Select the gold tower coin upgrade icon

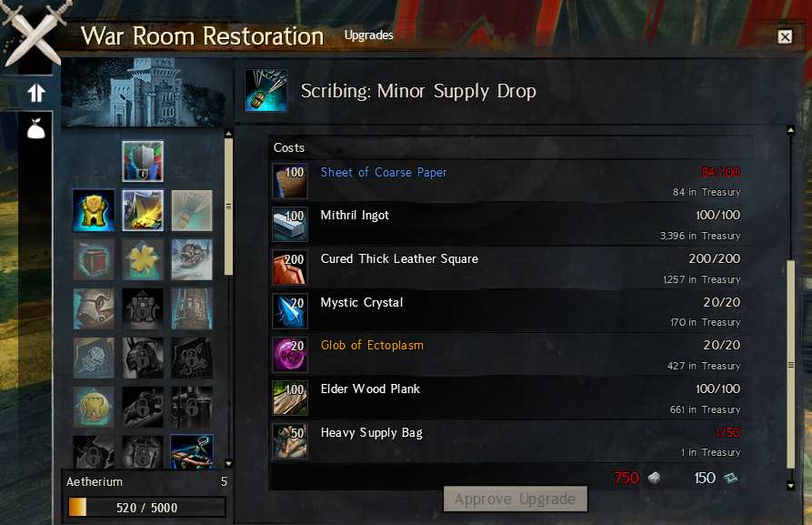pos(94,407)
